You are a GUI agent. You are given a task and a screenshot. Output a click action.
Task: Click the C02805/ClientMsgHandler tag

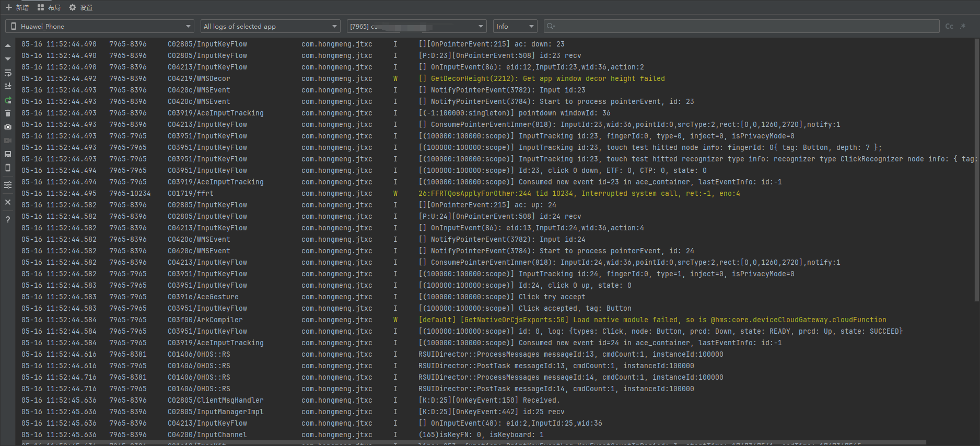(215, 400)
